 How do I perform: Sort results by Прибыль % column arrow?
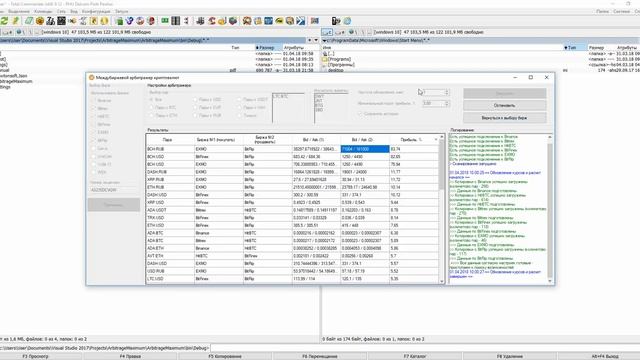[436, 140]
